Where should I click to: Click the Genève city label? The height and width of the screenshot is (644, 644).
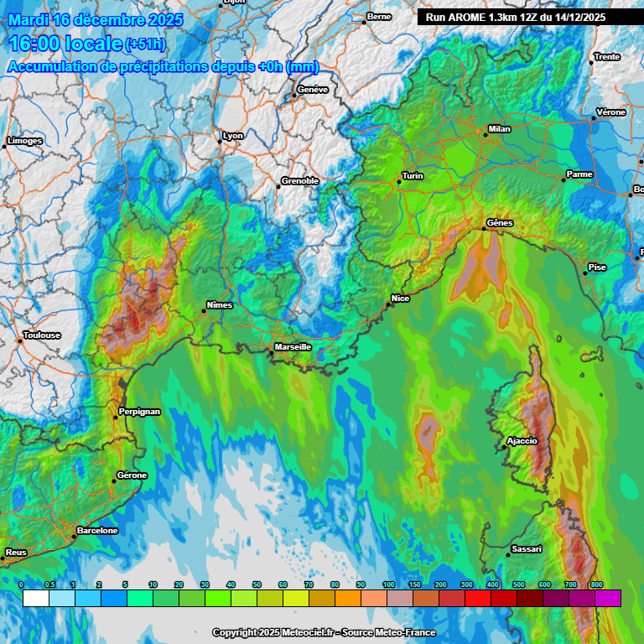(x=313, y=90)
